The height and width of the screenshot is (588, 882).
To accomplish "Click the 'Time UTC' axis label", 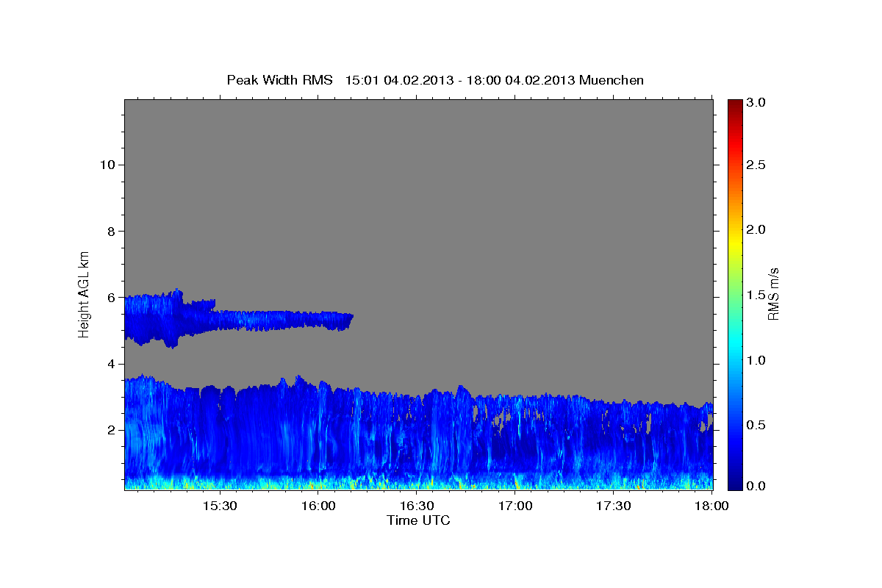I will click(x=418, y=520).
